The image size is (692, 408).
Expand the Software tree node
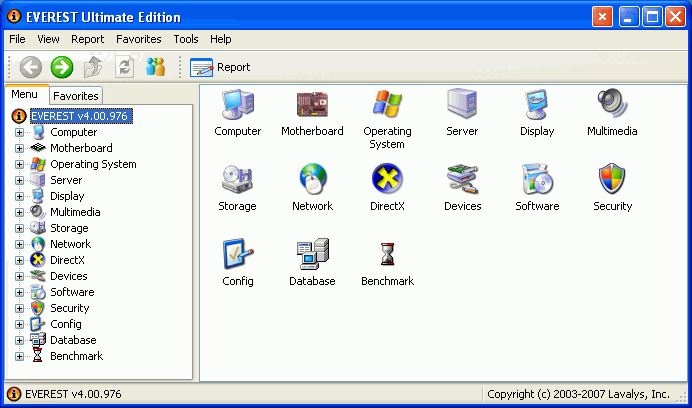coord(19,292)
